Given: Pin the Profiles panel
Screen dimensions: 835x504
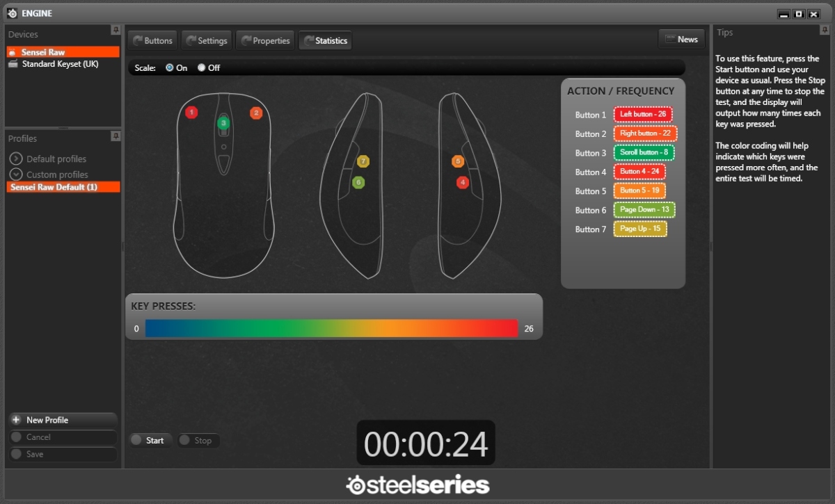Looking at the screenshot, I should pos(116,136).
